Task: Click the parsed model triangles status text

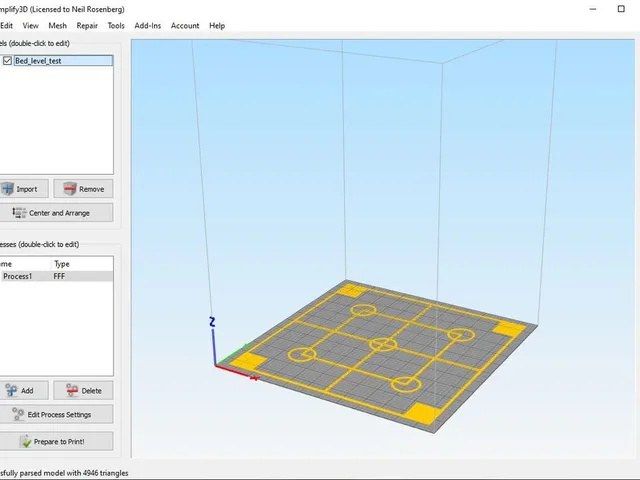Action: pyautogui.click(x=64, y=473)
